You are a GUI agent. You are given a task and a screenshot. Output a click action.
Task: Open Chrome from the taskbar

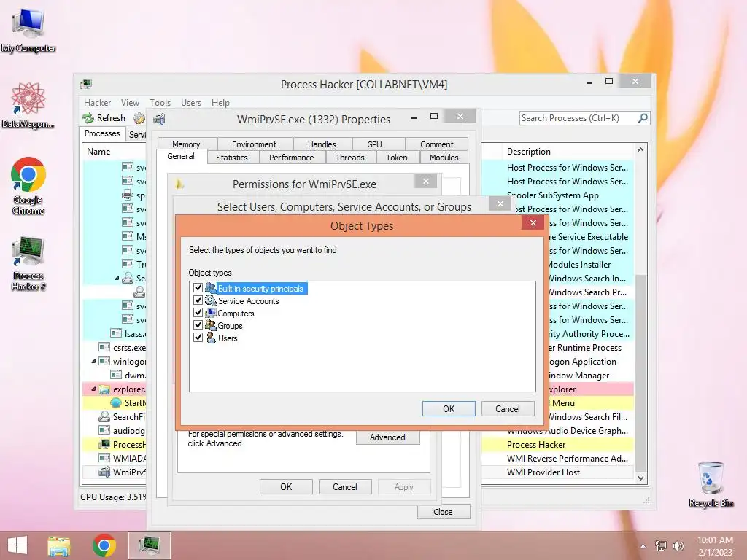click(x=104, y=545)
